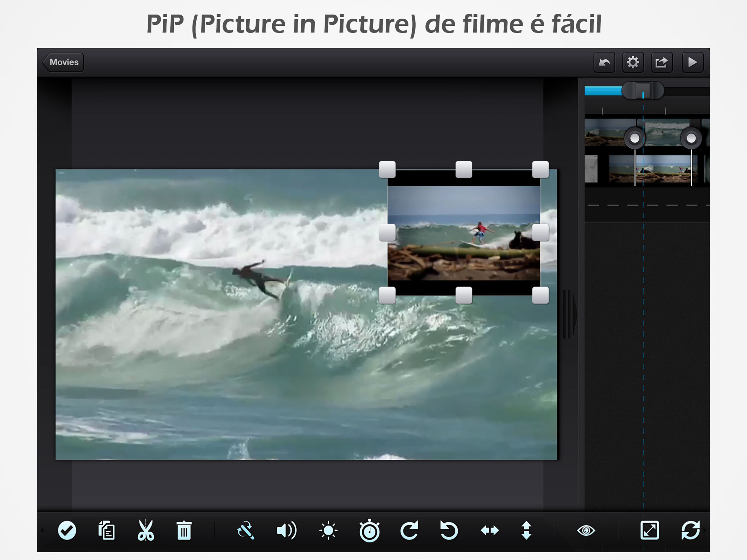The height and width of the screenshot is (560, 747).
Task: Delete clip with trash icon
Action: click(x=184, y=531)
